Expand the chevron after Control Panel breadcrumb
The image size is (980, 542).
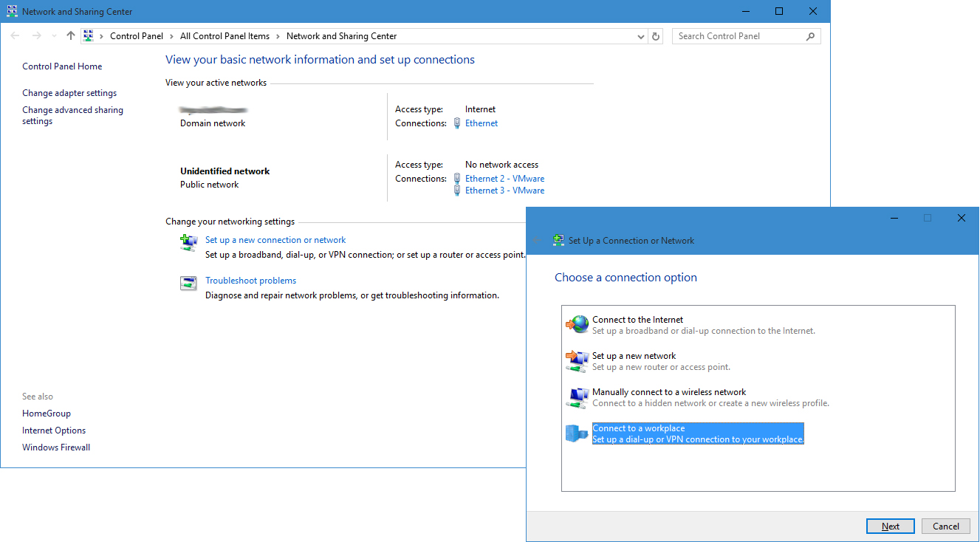[171, 36]
